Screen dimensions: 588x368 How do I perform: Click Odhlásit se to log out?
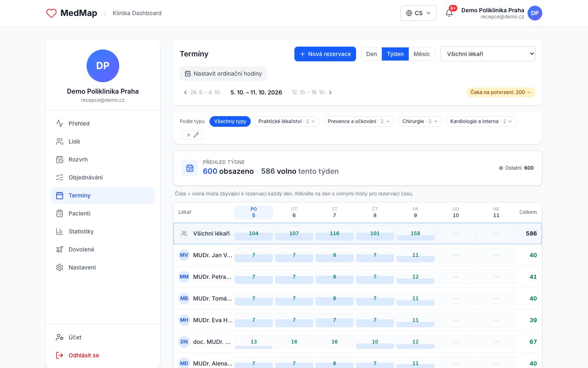tap(103, 355)
